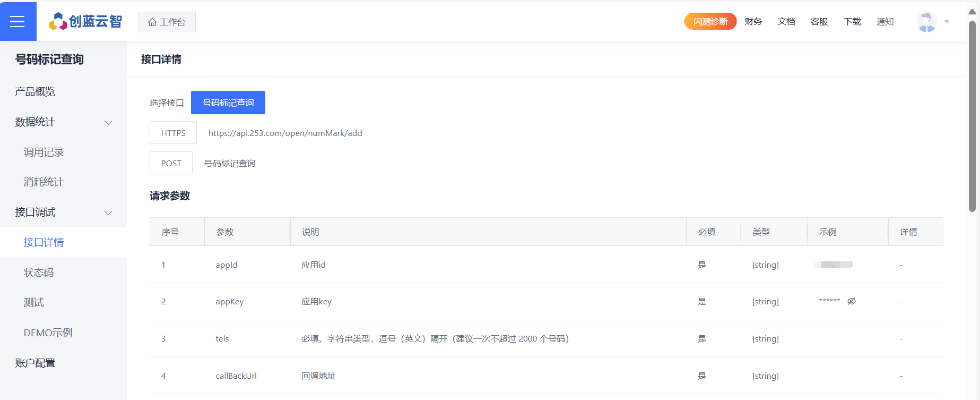Expand the account dropdown arrow
Image resolution: width=980 pixels, height=400 pixels.
(x=947, y=22)
